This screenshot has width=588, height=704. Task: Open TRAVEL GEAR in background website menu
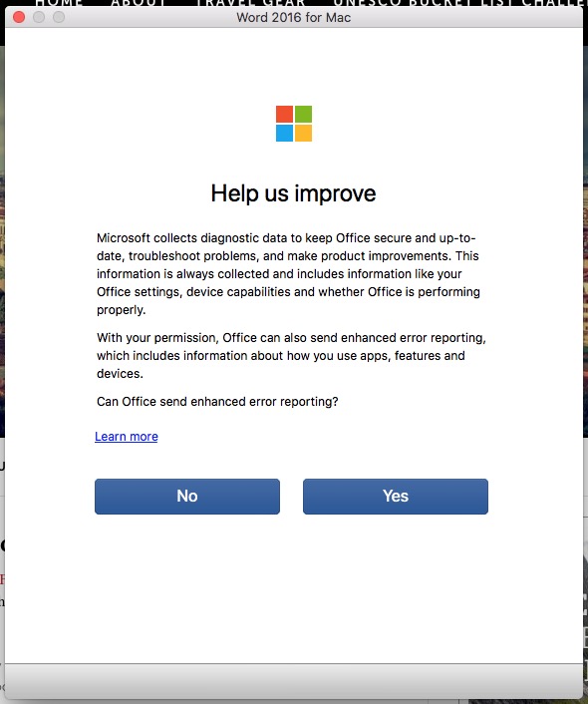[x=250, y=3]
